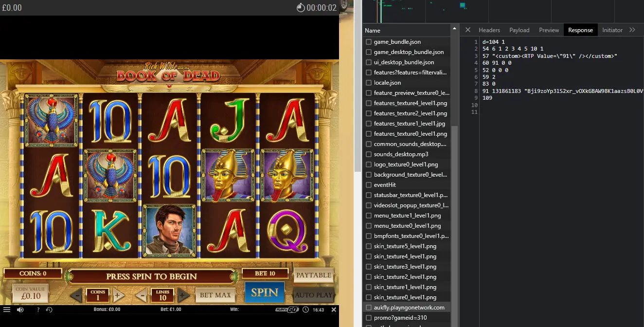
Task: Click the Play'n GO logo
Action: coord(287,309)
